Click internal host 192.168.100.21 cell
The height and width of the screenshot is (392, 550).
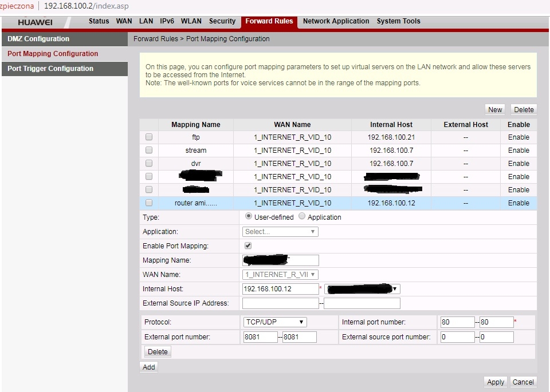click(x=391, y=137)
